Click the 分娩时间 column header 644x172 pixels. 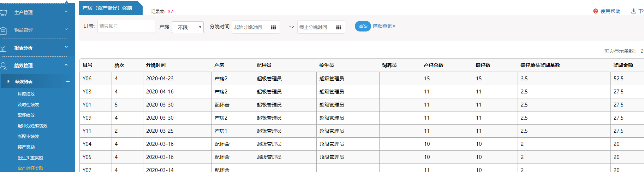point(156,65)
